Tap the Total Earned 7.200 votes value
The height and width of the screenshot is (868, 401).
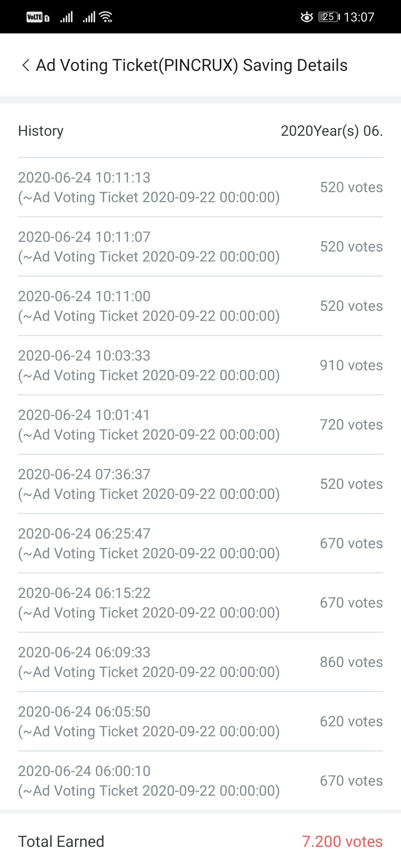[342, 842]
